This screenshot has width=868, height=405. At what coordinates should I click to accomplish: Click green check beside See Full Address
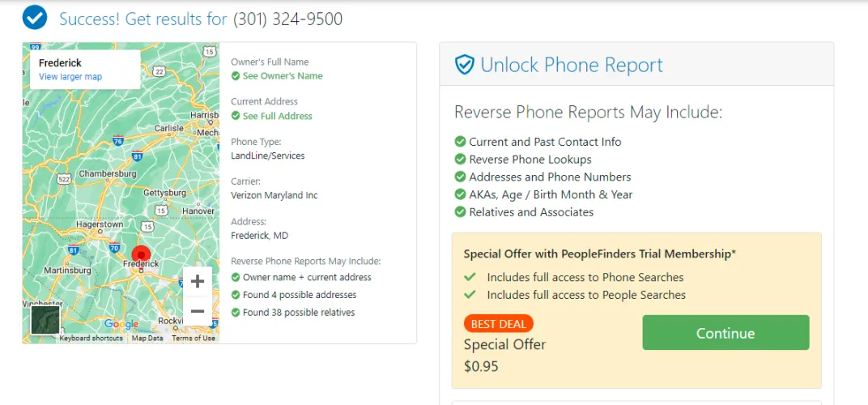click(x=236, y=116)
